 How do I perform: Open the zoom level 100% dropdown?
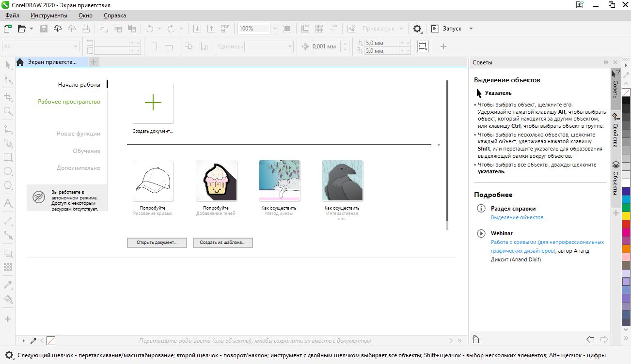pos(274,29)
